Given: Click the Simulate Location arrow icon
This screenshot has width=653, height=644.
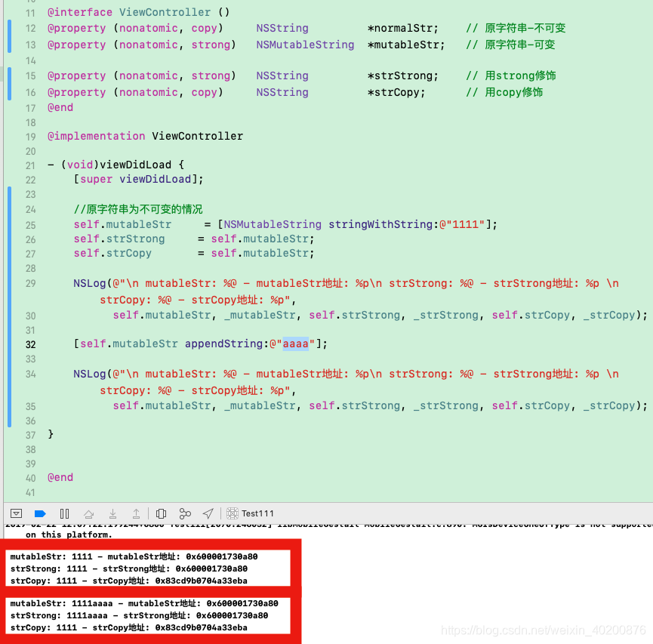Looking at the screenshot, I should [208, 513].
